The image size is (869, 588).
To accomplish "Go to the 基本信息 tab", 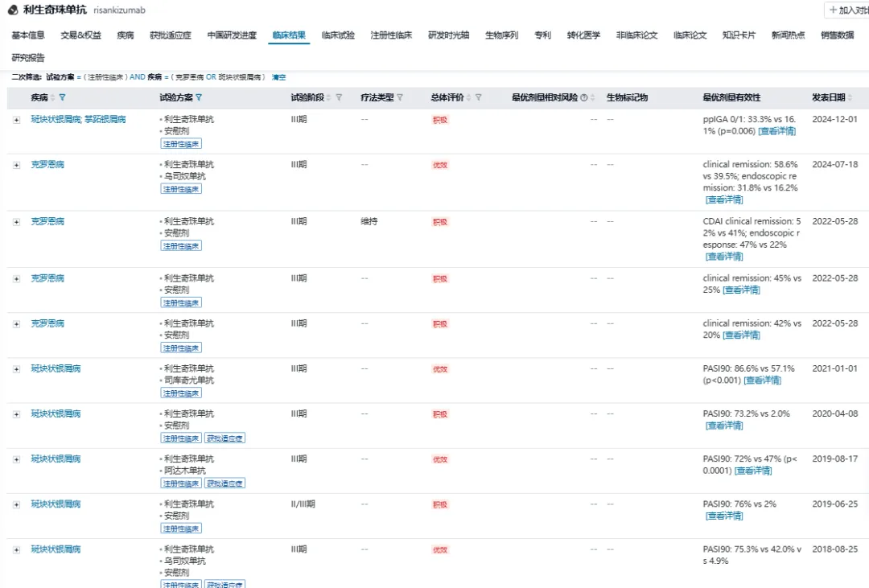I will (x=28, y=35).
